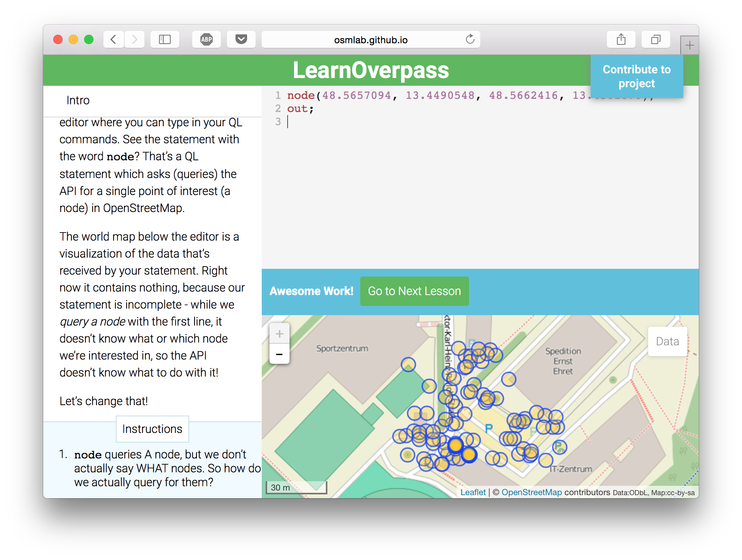Click the 'out;' line in editor
Image resolution: width=742 pixels, height=560 pixels.
click(300, 109)
